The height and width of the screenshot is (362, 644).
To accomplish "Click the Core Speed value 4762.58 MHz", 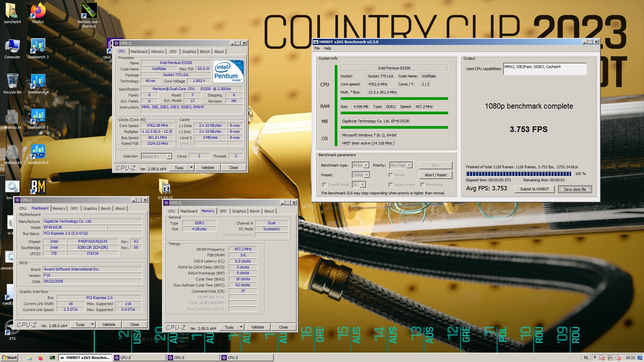I will pos(157,125).
